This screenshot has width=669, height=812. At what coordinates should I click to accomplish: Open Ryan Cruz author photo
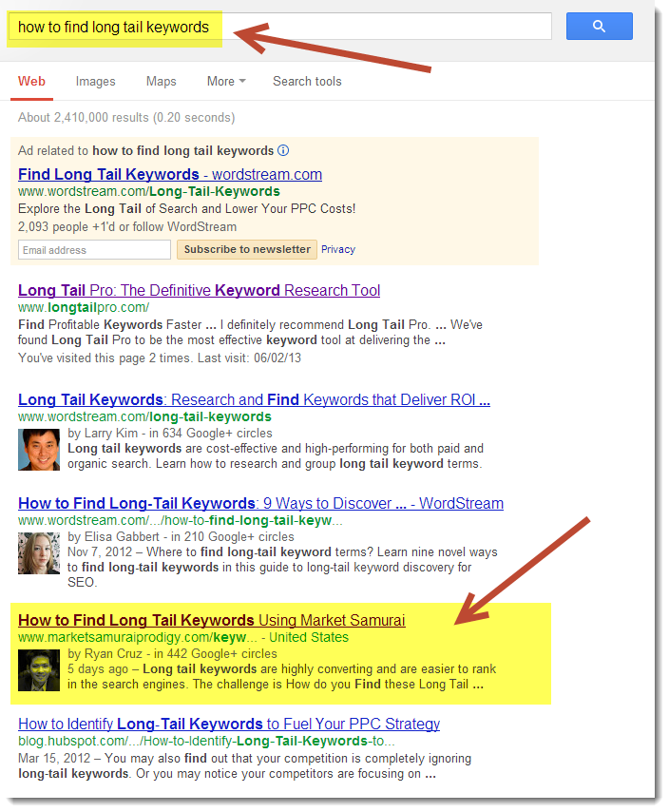point(39,670)
